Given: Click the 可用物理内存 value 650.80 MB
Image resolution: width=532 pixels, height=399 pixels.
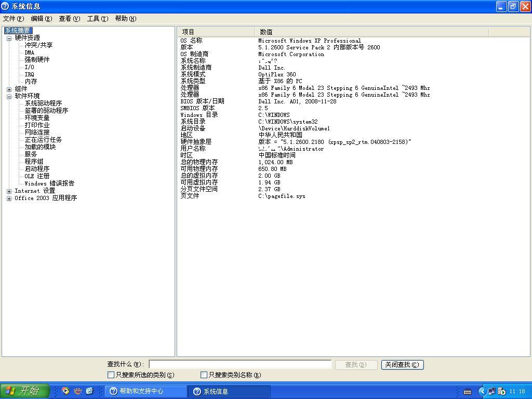Looking at the screenshot, I should (x=272, y=169).
